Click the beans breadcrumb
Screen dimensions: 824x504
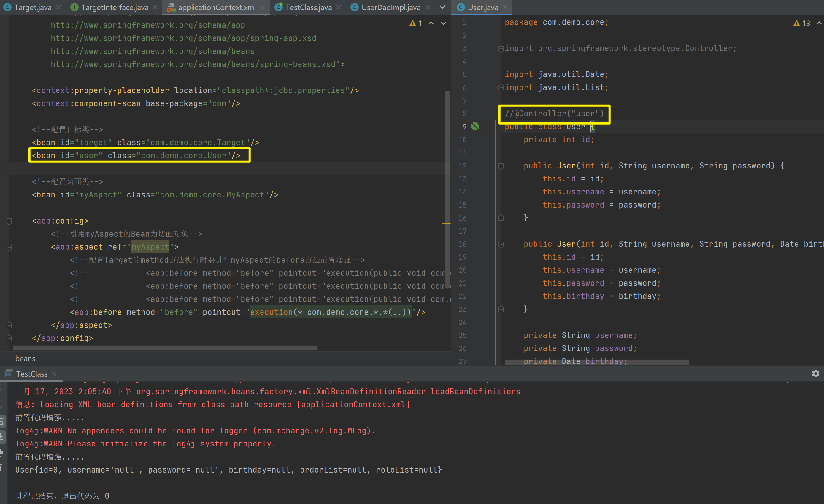(x=25, y=358)
